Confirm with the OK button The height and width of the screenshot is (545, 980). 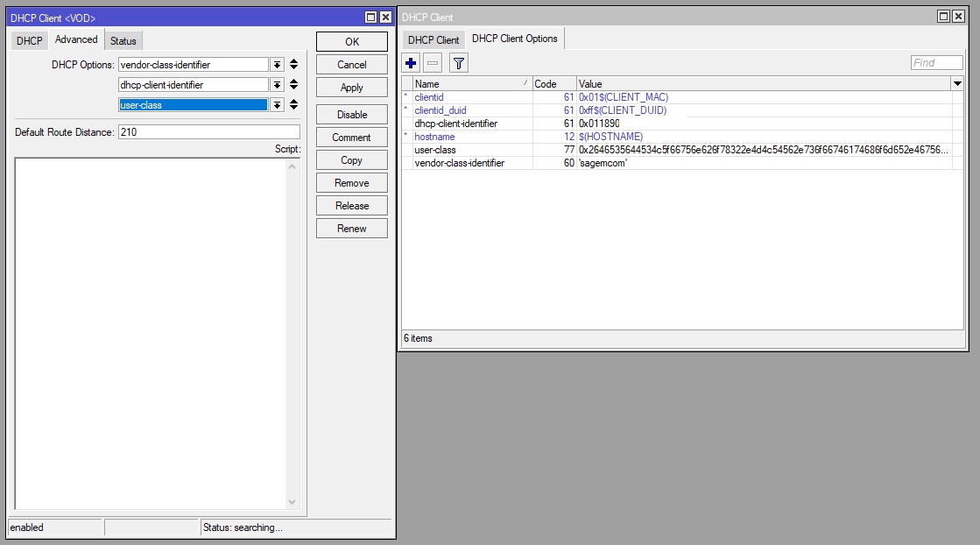(x=352, y=42)
